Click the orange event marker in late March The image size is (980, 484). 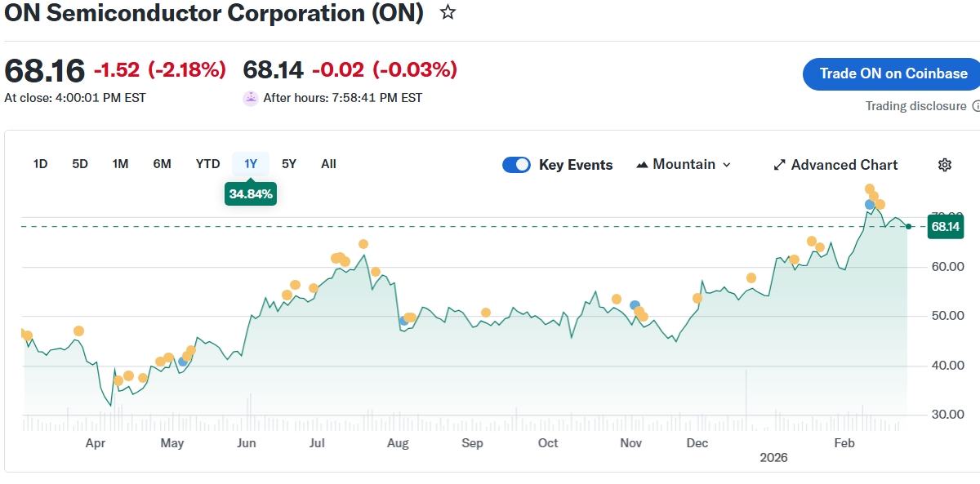click(78, 331)
